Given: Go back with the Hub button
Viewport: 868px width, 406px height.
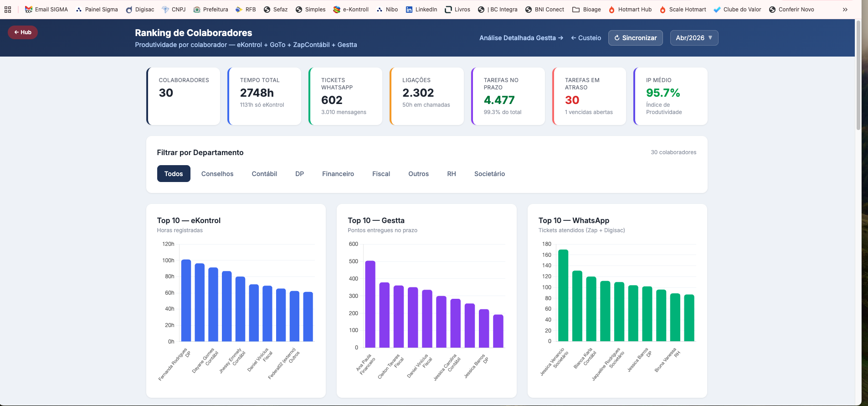Looking at the screenshot, I should point(23,32).
